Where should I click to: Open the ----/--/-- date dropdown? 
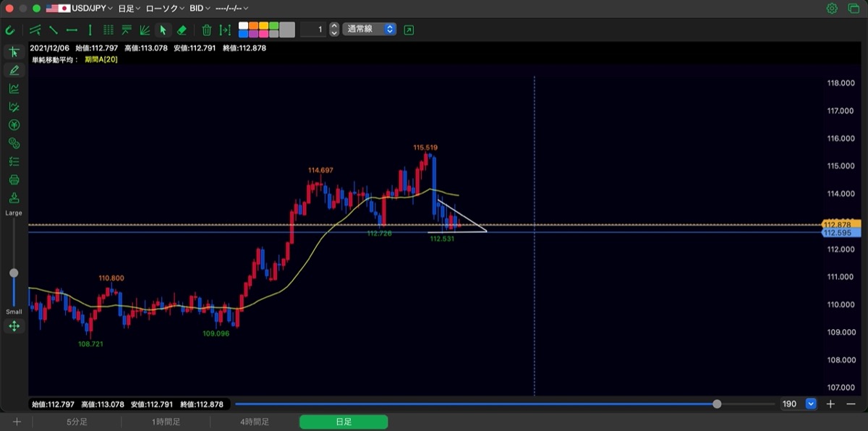(x=231, y=9)
